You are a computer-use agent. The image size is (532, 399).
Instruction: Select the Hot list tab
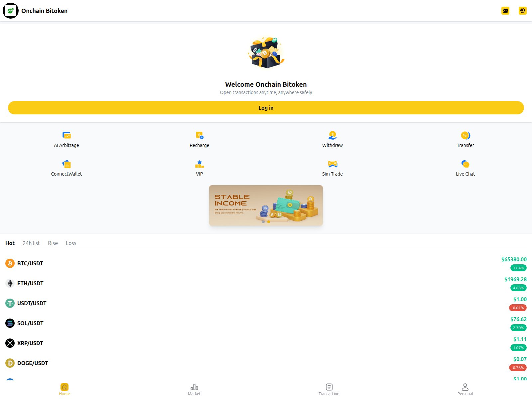[x=10, y=243]
